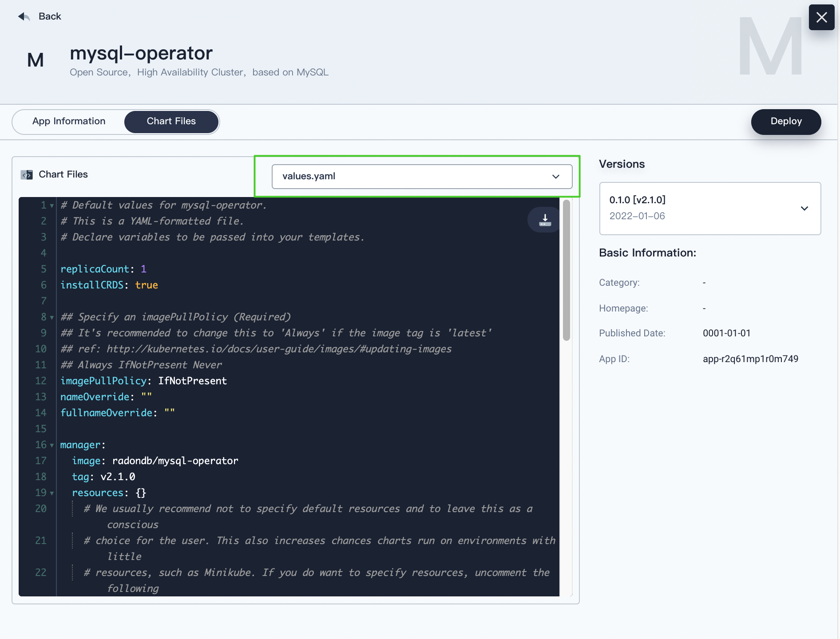840x639 pixels.
Task: Collapse the resources block at line 19
Action: click(x=51, y=493)
